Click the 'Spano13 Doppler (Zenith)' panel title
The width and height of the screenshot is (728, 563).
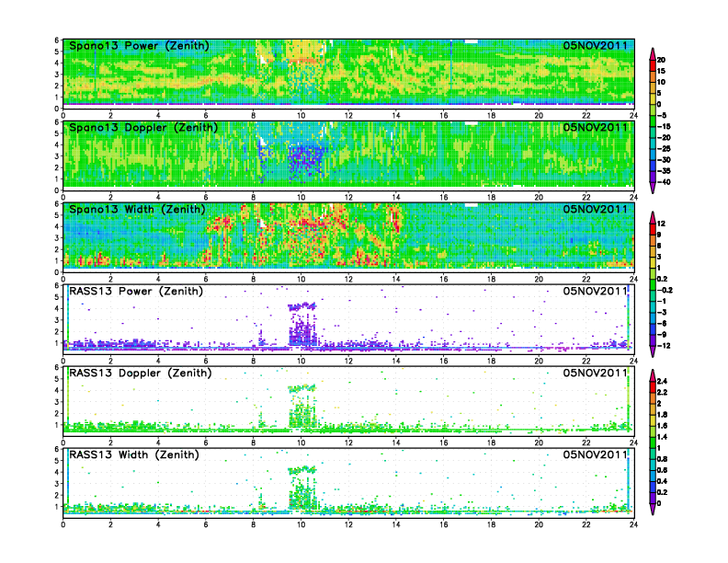coord(143,127)
